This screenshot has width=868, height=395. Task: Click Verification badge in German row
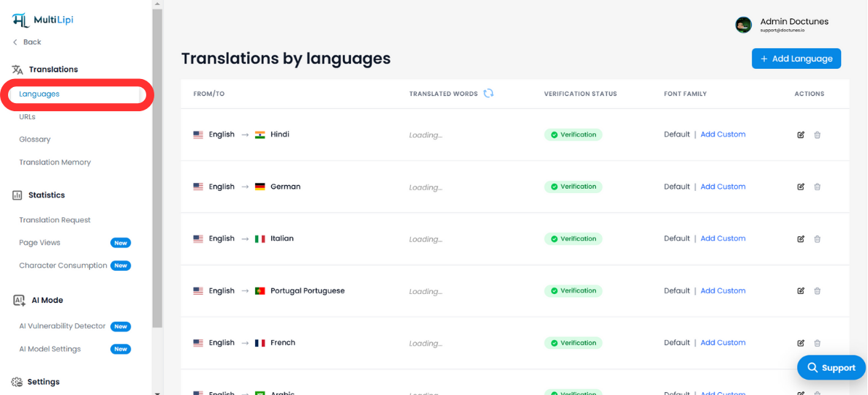[x=573, y=187]
